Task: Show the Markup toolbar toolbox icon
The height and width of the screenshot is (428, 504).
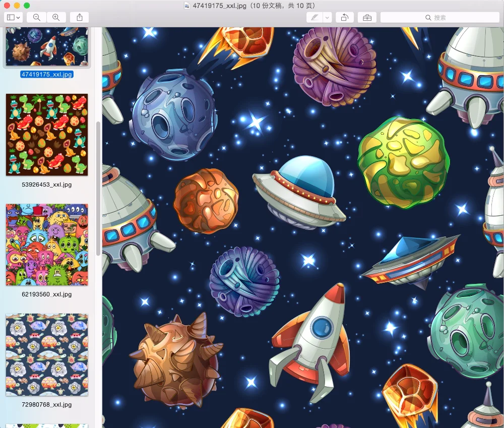Action: (x=367, y=17)
